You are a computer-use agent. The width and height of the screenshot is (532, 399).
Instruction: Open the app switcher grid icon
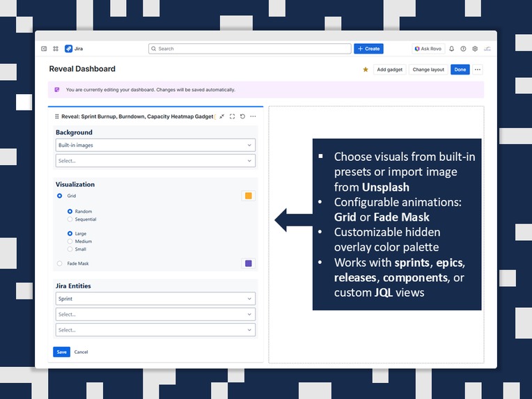coord(56,49)
